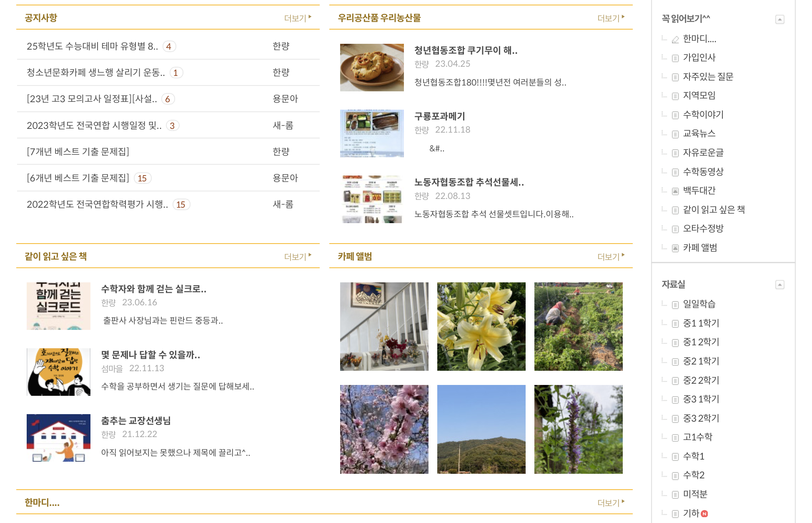Click the document icon beside 미적분

tap(675, 495)
